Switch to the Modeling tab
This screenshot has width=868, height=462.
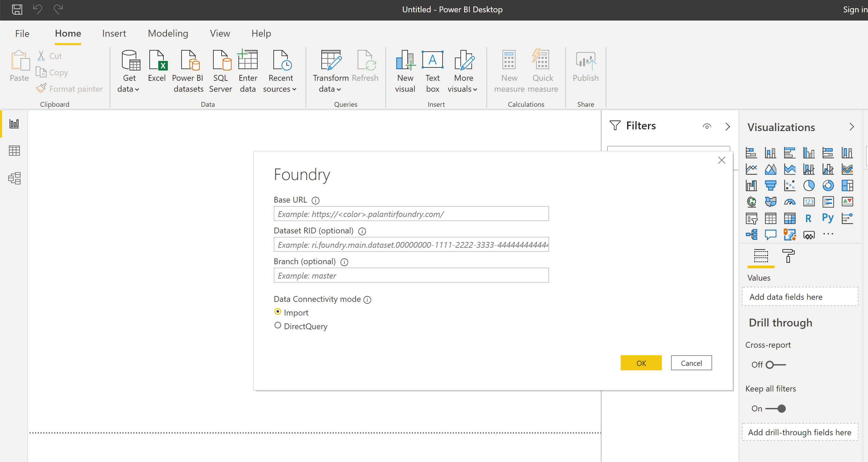tap(168, 34)
